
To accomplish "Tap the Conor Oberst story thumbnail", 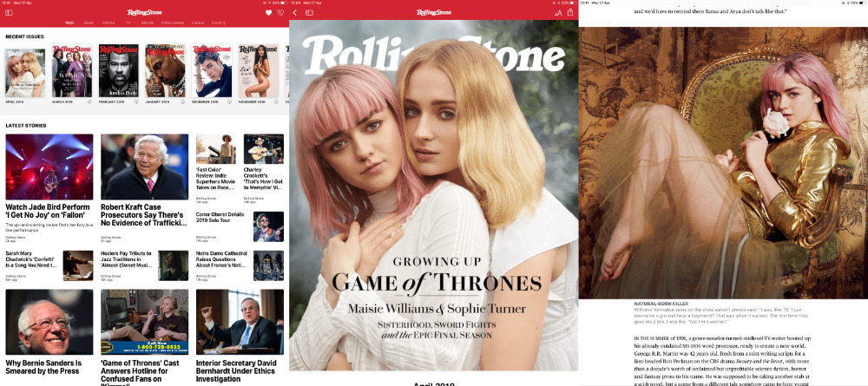I will pyautogui.click(x=268, y=226).
